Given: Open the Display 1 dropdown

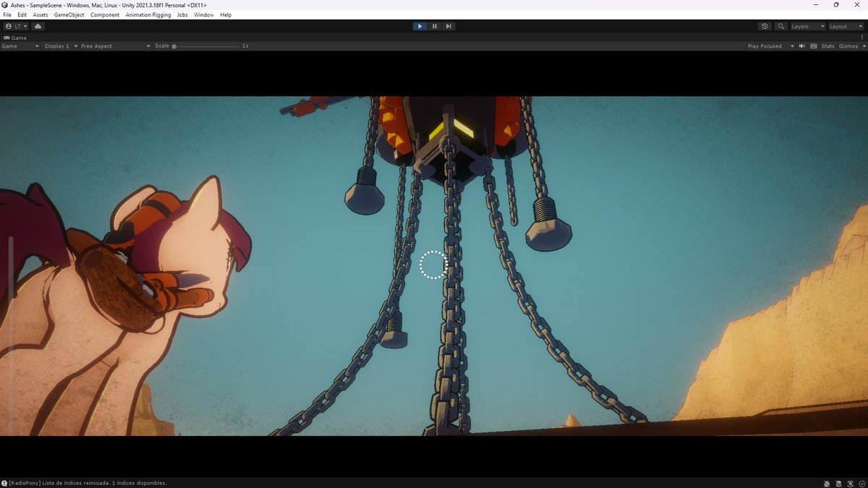Looking at the screenshot, I should 61,46.
